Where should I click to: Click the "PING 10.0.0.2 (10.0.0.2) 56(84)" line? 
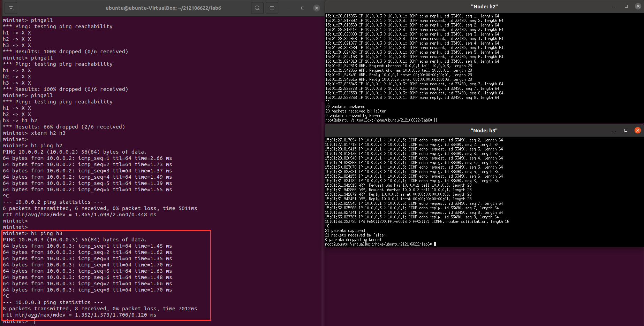[x=75, y=152]
